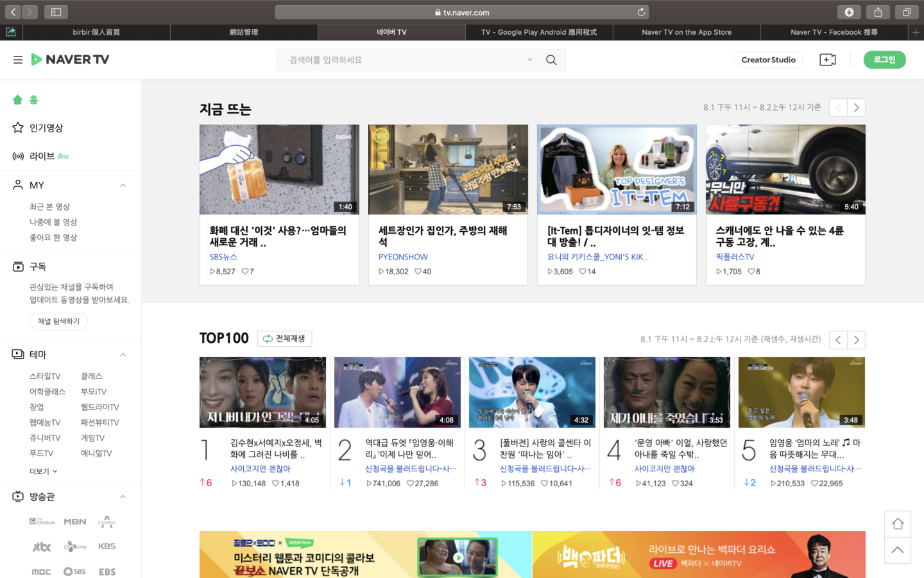924x578 pixels.
Task: Show next 지금 뜨는 videos
Action: pyautogui.click(x=857, y=108)
